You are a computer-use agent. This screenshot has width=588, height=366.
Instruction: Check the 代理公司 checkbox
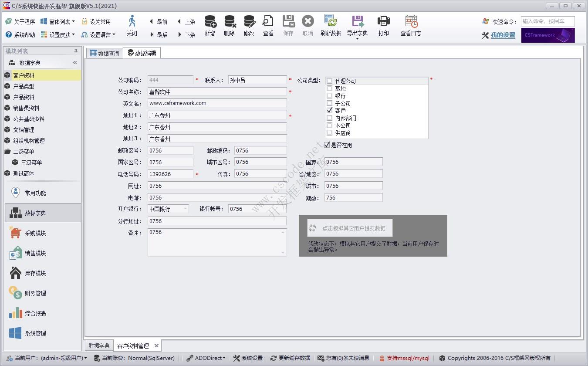pos(329,80)
